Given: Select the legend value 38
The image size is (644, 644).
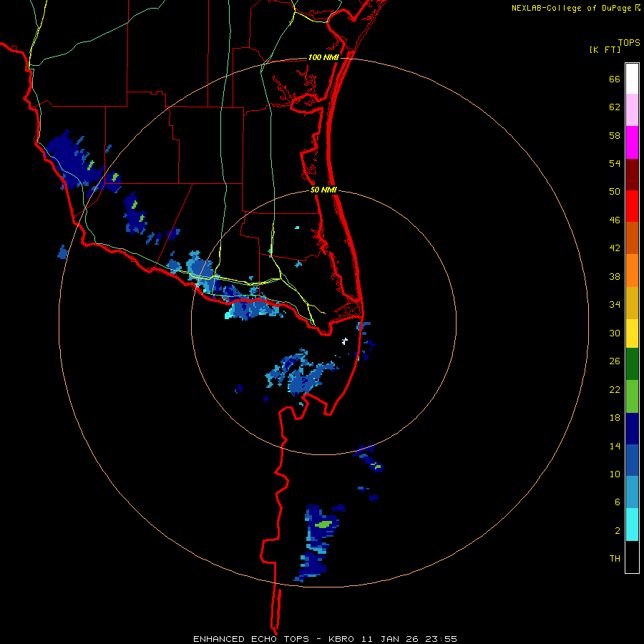Looking at the screenshot, I should pos(615,276).
